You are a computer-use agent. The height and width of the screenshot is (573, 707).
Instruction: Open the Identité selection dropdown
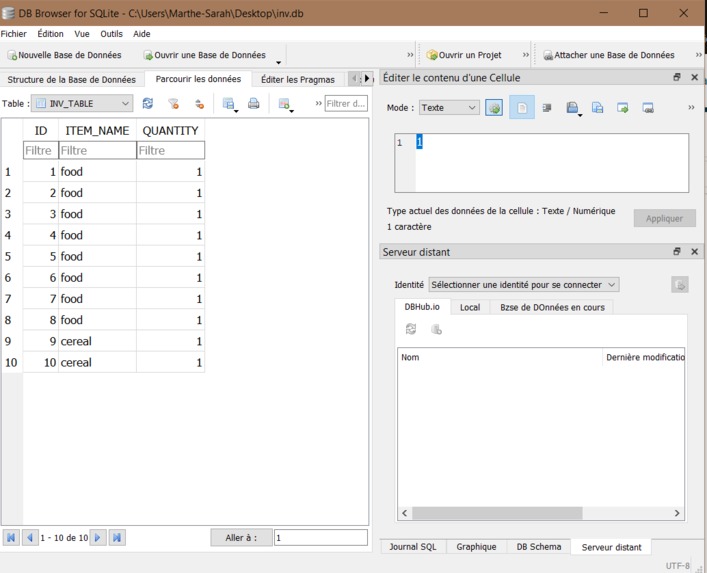coord(523,284)
